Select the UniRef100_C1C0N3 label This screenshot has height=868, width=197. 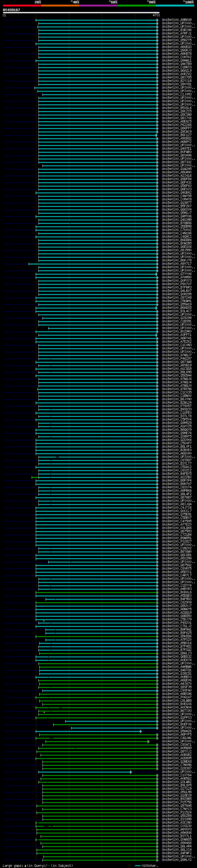[x=177, y=345]
